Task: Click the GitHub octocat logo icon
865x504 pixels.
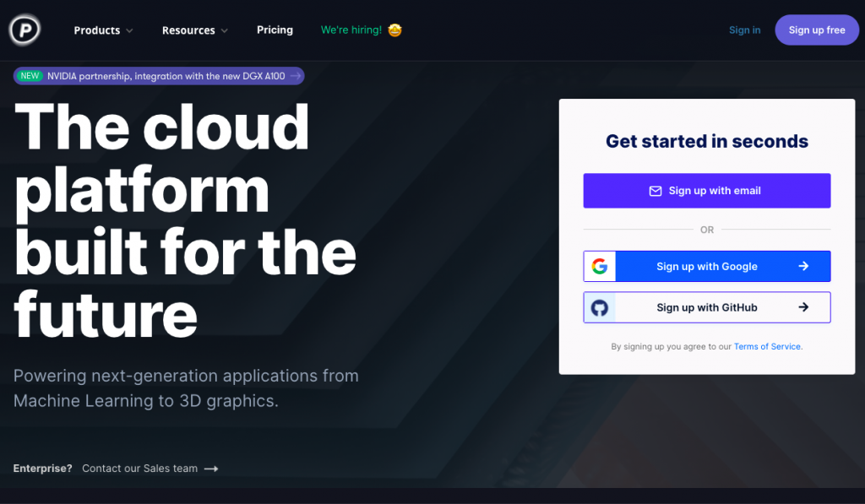Action: point(600,307)
